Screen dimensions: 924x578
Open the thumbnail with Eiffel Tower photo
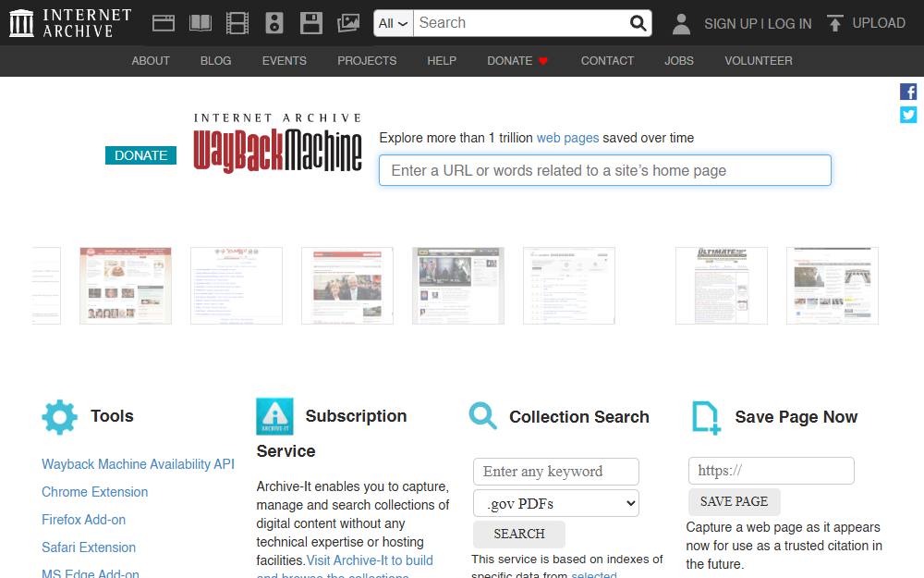coord(833,286)
